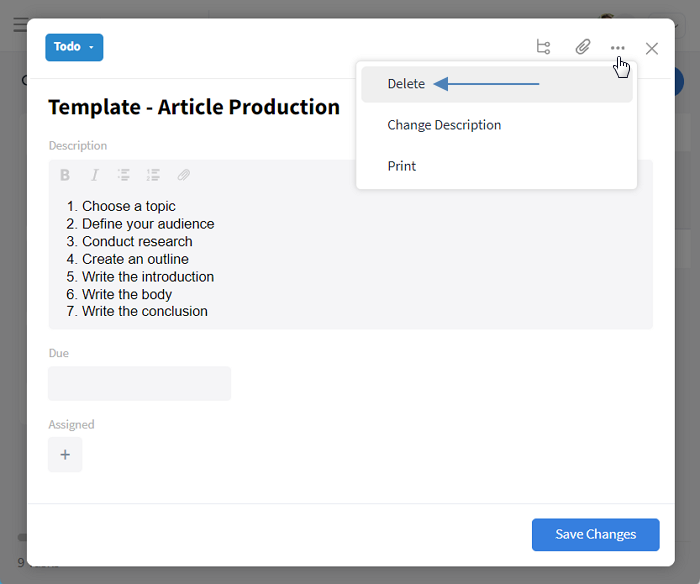Click the second list icon in description toolbar

(153, 175)
